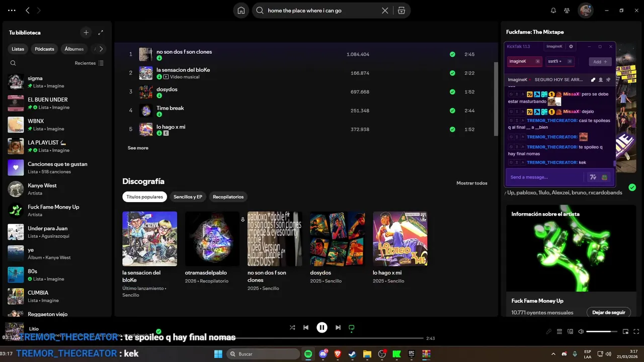Select the Títulos populares filter
Image resolution: width=644 pixels, height=362 pixels.
[x=144, y=197]
